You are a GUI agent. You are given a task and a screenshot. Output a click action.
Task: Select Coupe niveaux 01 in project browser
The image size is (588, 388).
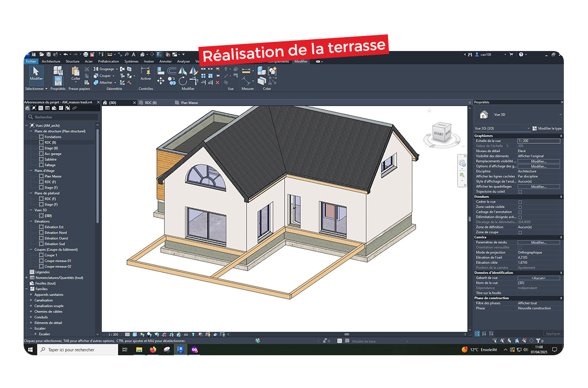click(58, 261)
